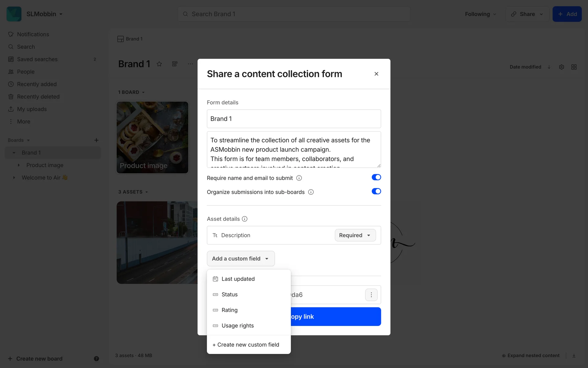Screen dimensions: 588x368
Task: Close the content collection form dialog
Action: 376,74
